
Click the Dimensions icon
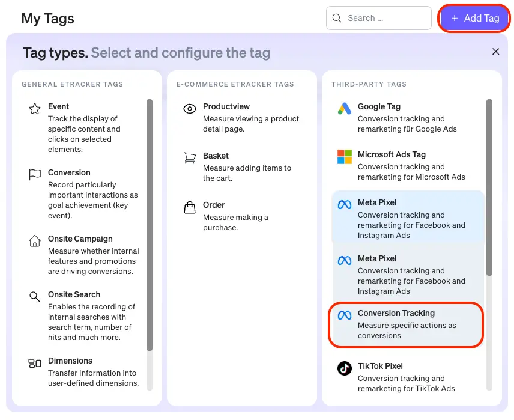click(x=35, y=363)
